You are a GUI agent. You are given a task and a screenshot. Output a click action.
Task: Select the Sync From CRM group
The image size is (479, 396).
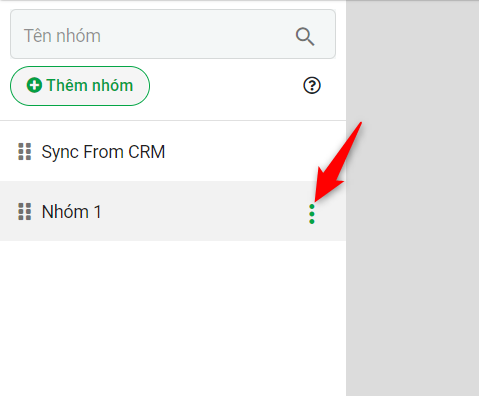(x=173, y=152)
